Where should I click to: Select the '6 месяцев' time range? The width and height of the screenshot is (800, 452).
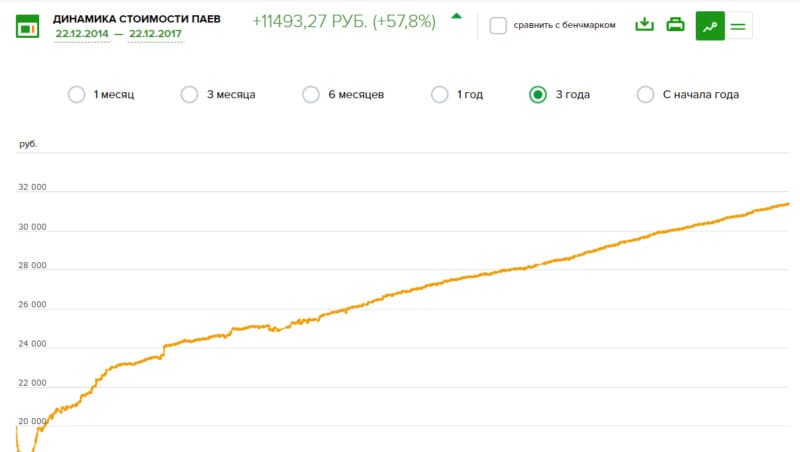[311, 95]
